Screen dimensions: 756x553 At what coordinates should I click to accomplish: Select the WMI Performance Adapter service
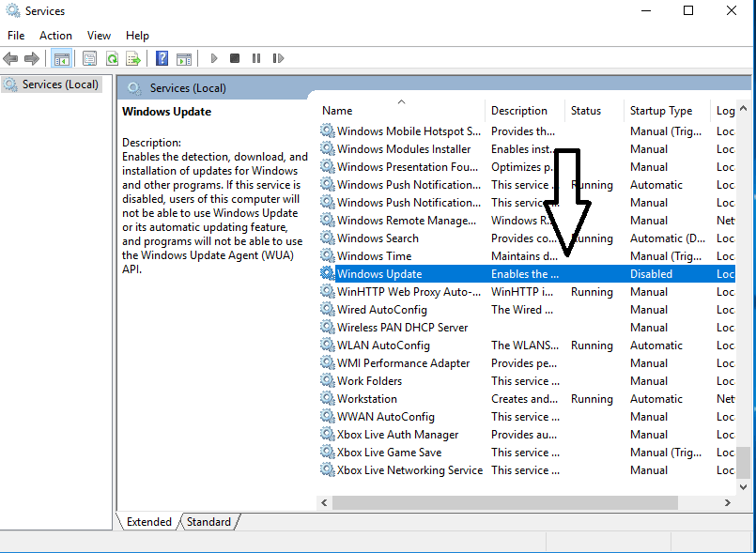(403, 363)
